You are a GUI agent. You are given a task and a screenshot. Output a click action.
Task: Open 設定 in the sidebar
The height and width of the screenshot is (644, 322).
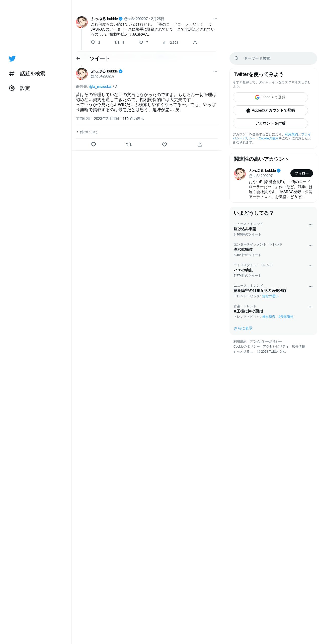click(20, 88)
